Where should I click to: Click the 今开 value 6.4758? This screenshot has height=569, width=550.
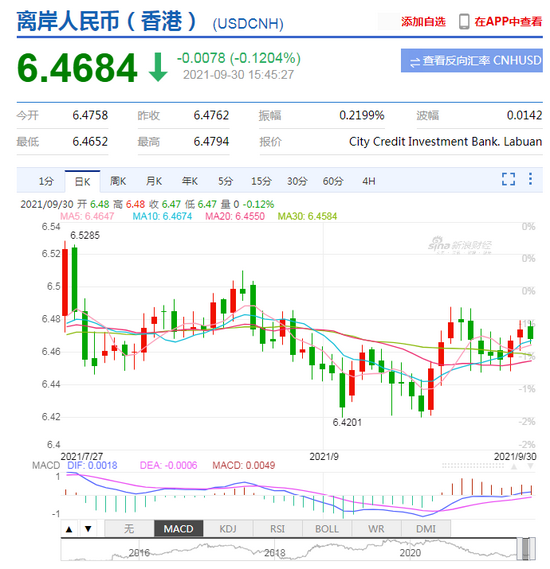[90, 115]
